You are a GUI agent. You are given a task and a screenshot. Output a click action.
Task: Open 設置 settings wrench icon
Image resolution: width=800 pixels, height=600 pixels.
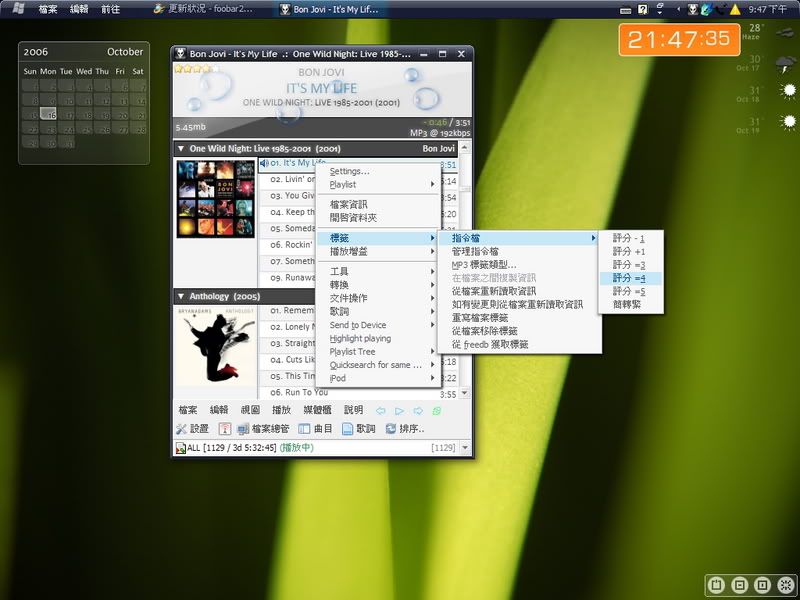182,429
